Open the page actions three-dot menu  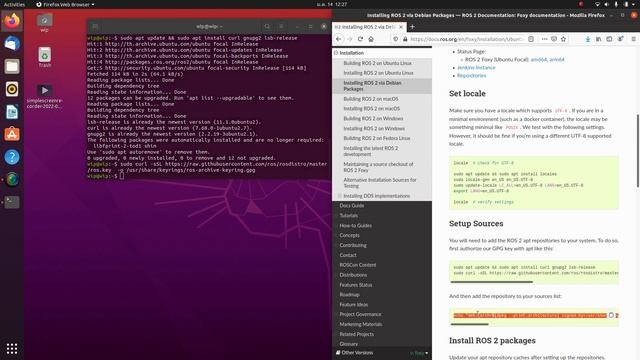[544, 39]
